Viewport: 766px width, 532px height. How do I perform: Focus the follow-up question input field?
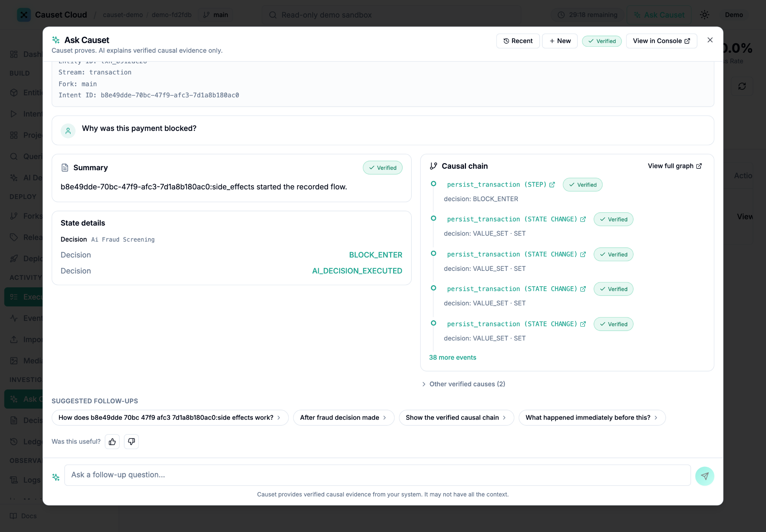[x=377, y=475]
